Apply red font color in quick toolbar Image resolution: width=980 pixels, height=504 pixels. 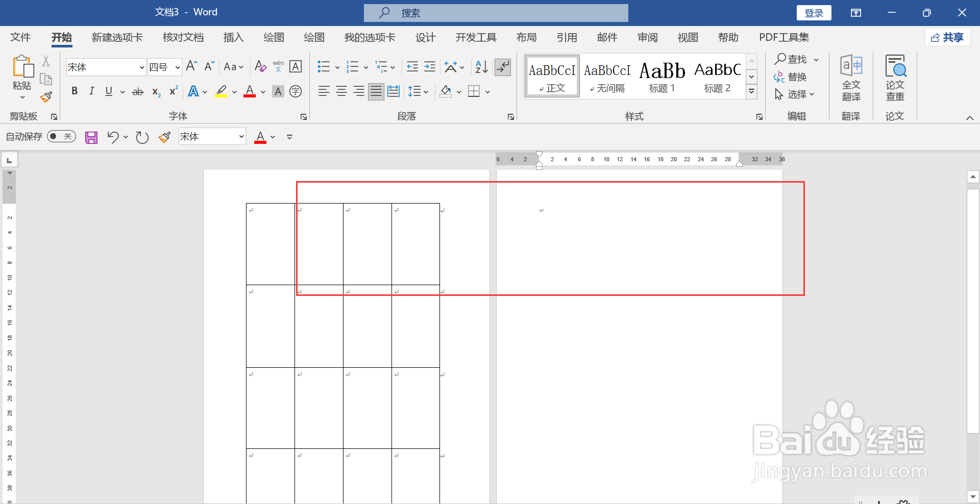point(260,137)
